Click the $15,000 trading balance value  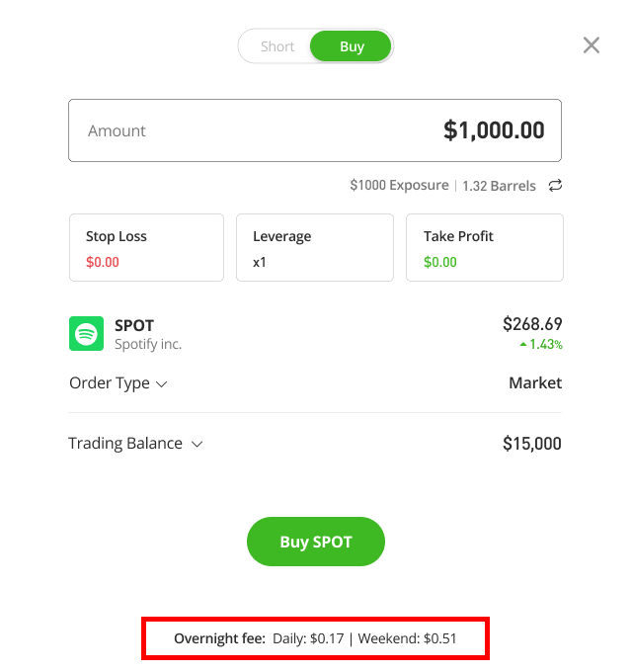pyautogui.click(x=531, y=444)
